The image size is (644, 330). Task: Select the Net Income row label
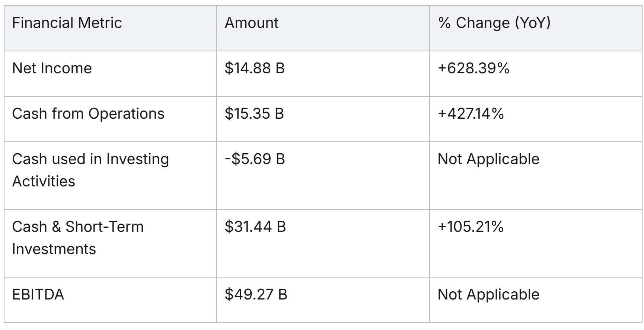(52, 68)
